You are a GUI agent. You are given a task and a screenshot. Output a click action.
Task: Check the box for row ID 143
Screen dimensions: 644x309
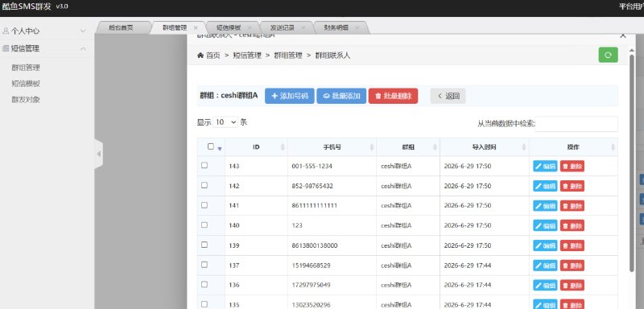(x=204, y=165)
